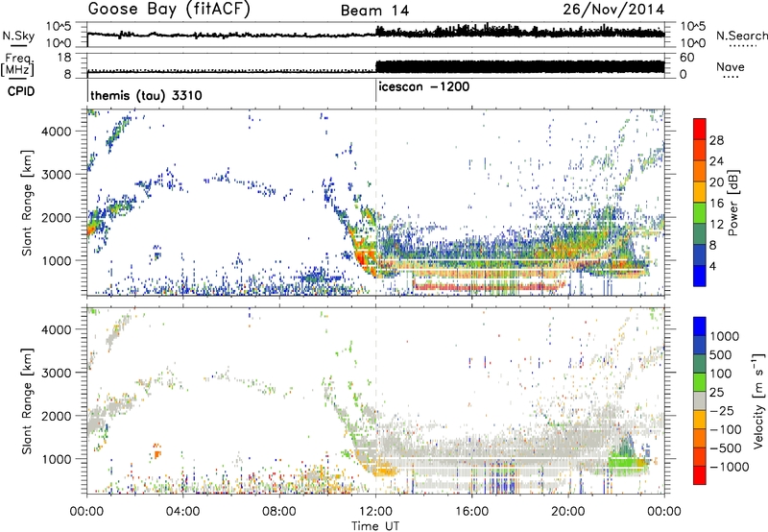Click the '12:00' time axis tick label
The image size is (768, 532).
click(x=375, y=512)
